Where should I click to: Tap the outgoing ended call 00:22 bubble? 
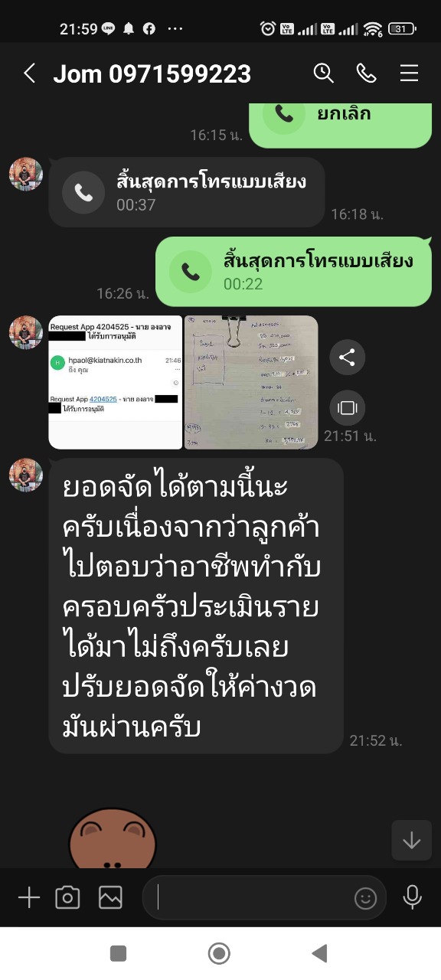294,272
